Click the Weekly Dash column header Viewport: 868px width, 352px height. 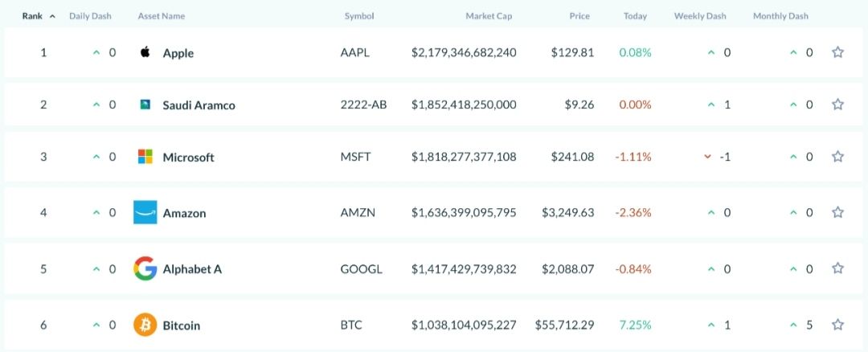(701, 16)
